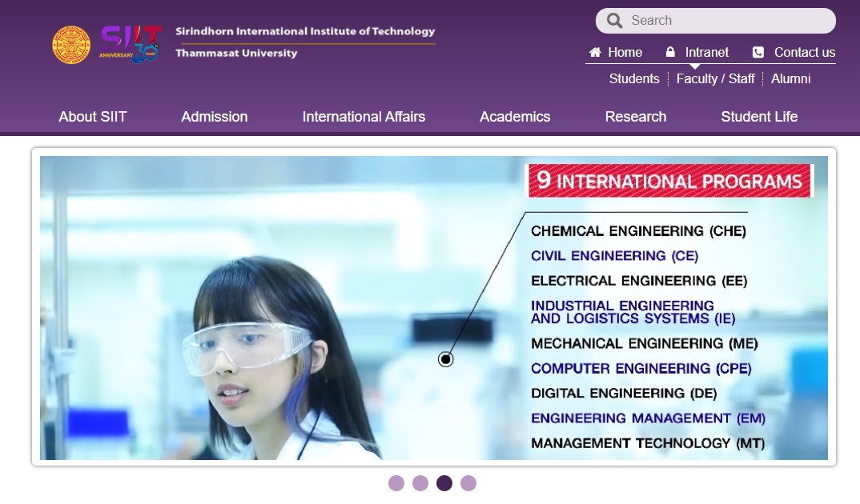Click Digital Engineering (DE) in the banner
This screenshot has height=504, width=860.
coord(624,394)
